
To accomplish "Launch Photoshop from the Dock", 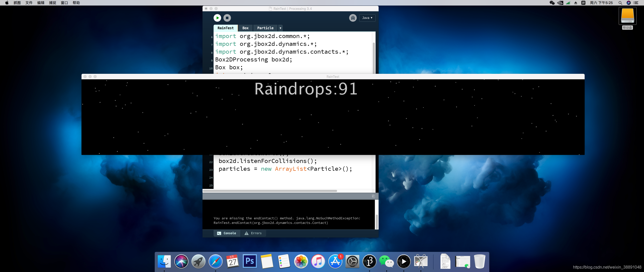I will tap(250, 261).
